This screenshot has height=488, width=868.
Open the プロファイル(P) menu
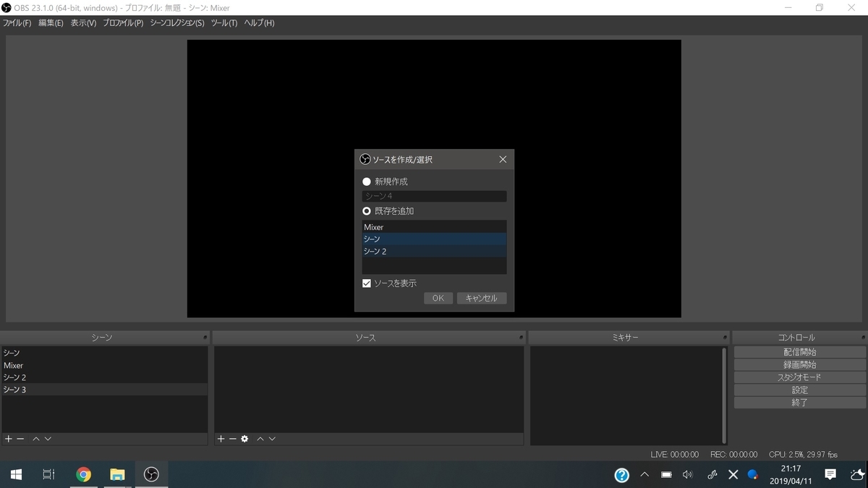pos(123,23)
